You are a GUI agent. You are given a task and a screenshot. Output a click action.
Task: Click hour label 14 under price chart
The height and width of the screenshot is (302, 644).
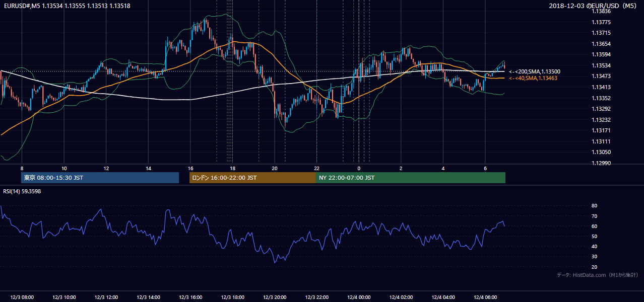pyautogui.click(x=148, y=168)
